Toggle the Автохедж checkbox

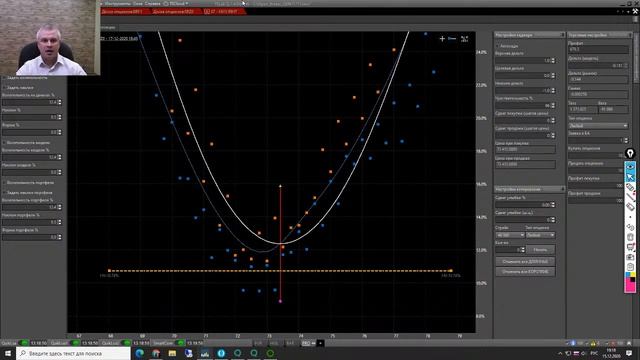(x=497, y=46)
